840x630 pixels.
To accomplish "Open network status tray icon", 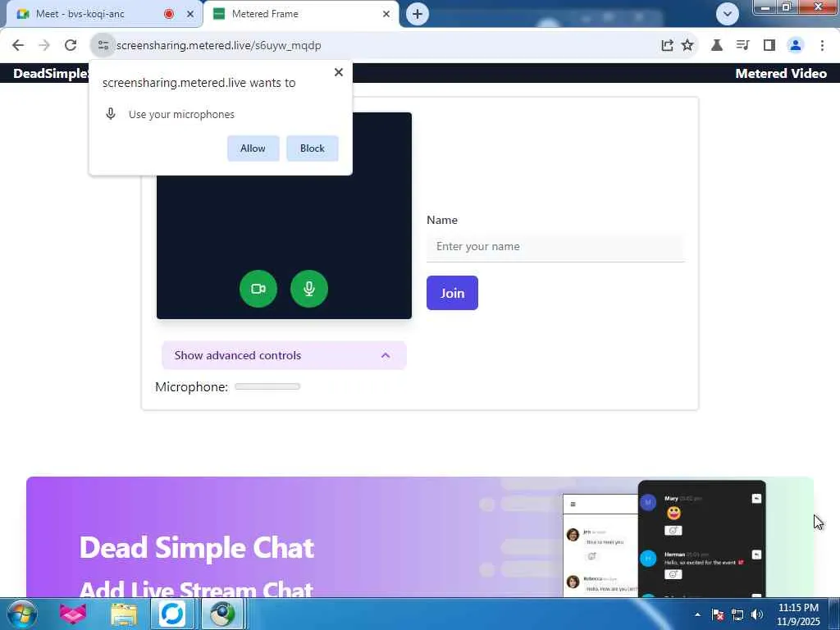I will coord(737,614).
